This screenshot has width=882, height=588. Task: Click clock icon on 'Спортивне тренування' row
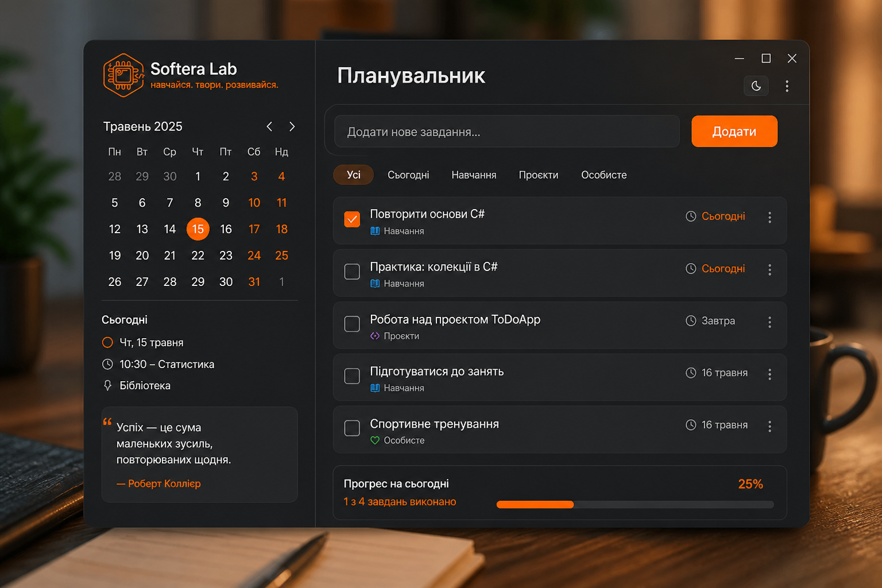691,425
